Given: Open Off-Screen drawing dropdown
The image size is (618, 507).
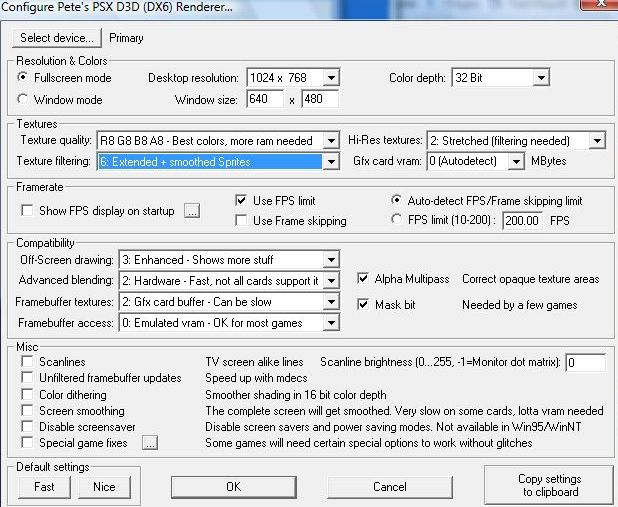Looking at the screenshot, I should coord(229,260).
